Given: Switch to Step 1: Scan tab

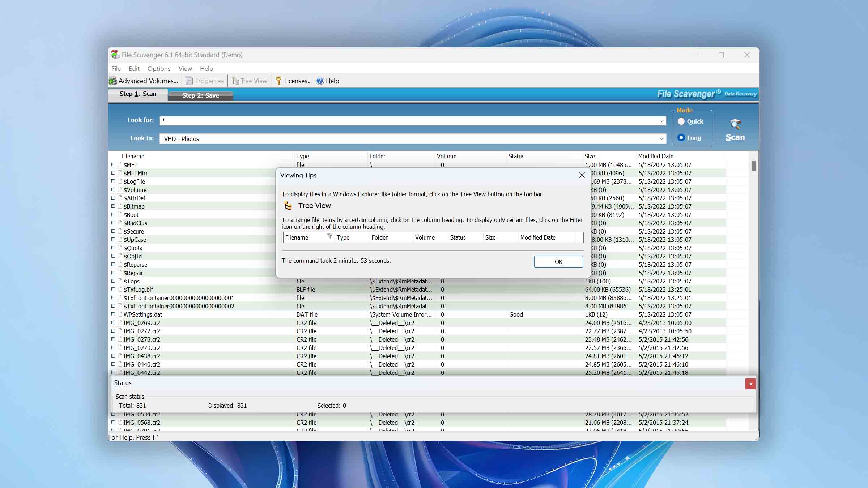Looking at the screenshot, I should pyautogui.click(x=138, y=94).
